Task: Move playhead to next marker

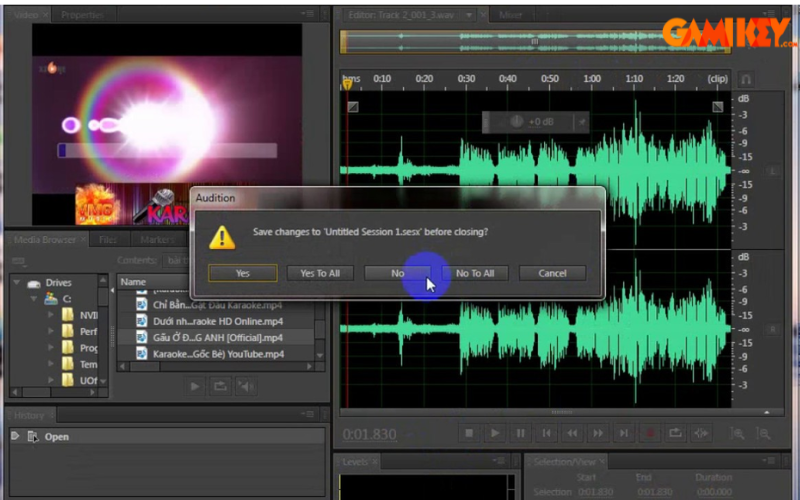Action: (624, 433)
